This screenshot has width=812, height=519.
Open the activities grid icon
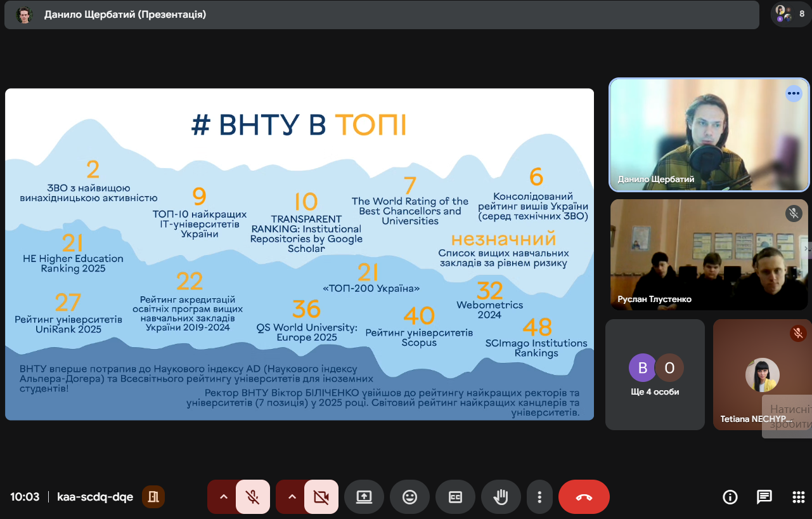coord(799,497)
